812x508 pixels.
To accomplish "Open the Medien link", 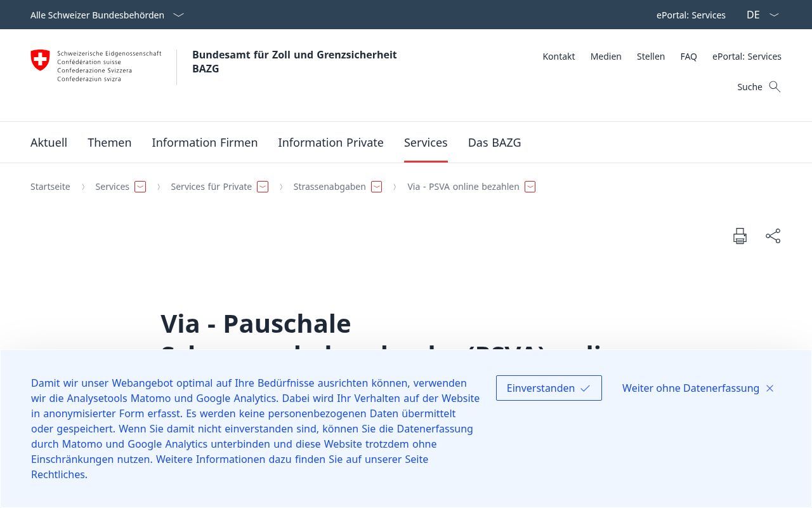I will tap(606, 57).
